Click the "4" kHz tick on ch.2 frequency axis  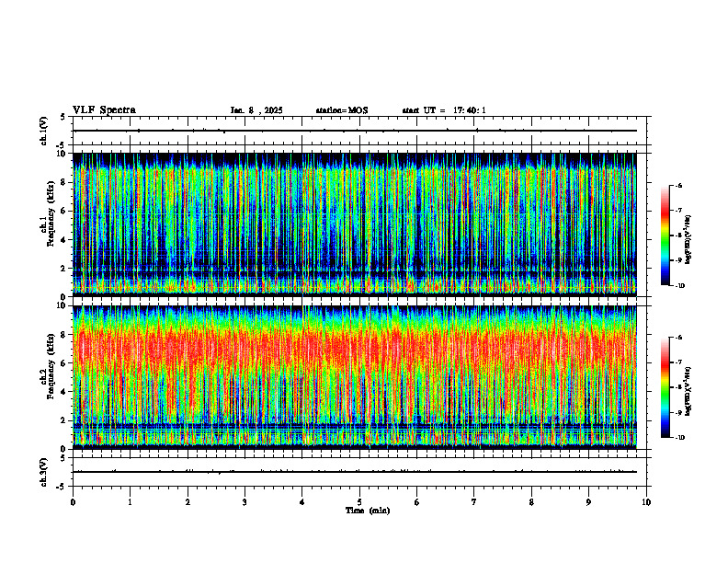64,392
